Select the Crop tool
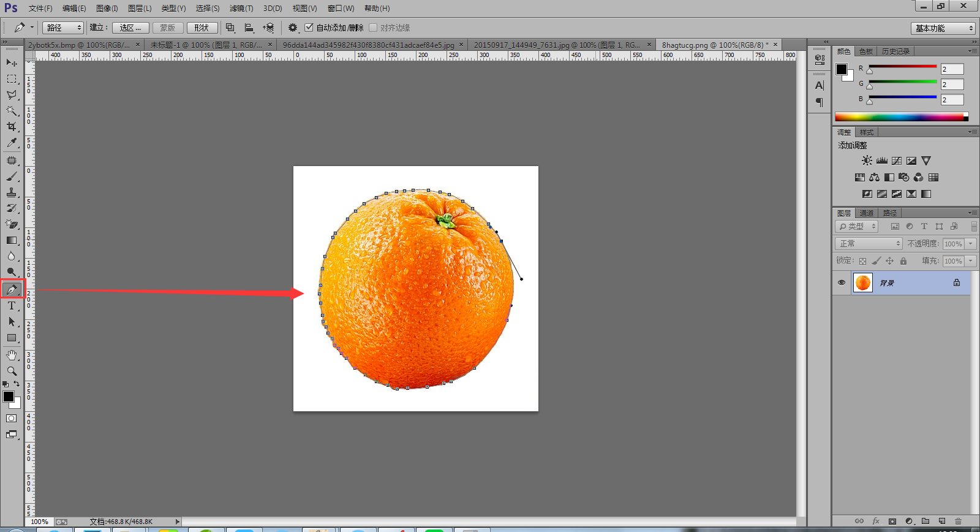980x532 pixels. pyautogui.click(x=12, y=127)
